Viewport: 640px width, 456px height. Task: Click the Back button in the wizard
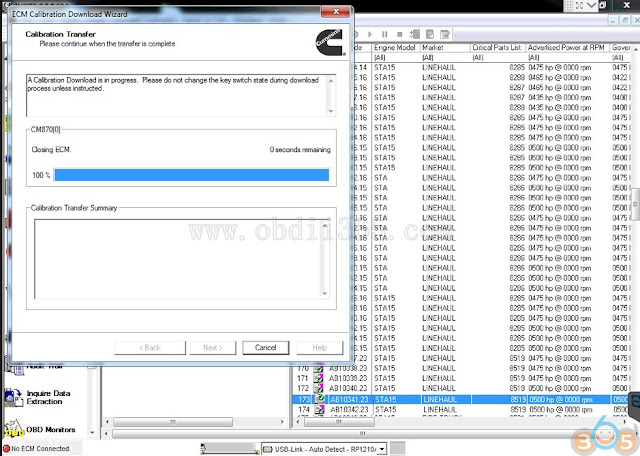[150, 348]
